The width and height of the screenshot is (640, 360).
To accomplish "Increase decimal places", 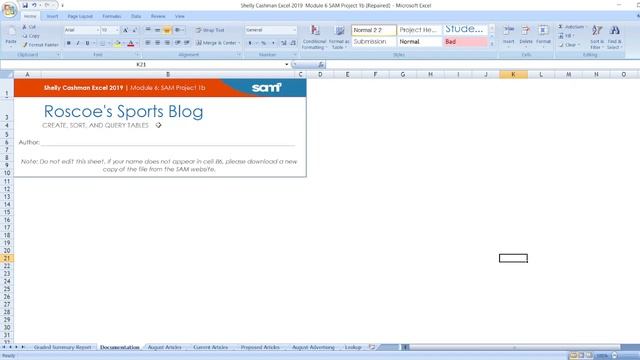I will (x=284, y=43).
